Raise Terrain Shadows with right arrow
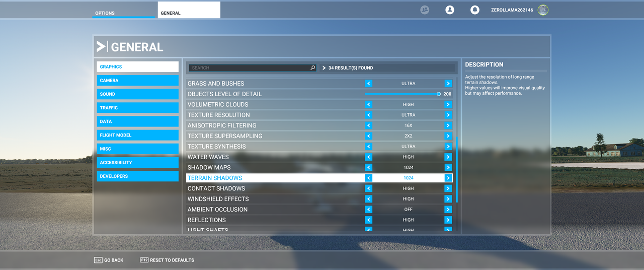 [448, 178]
